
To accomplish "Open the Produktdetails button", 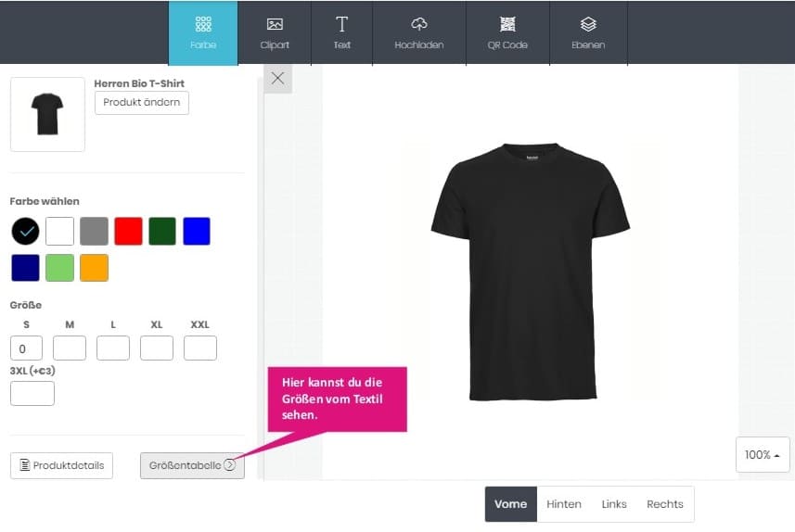I will point(61,465).
